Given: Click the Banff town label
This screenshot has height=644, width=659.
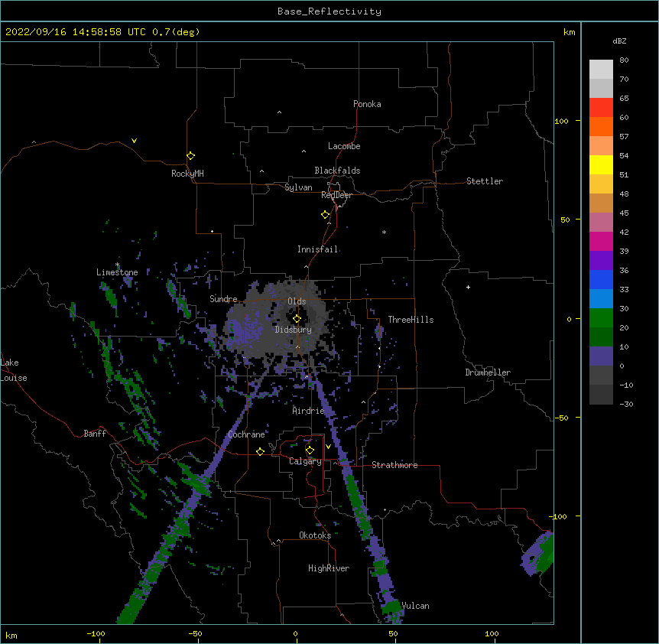Looking at the screenshot, I should point(95,434).
